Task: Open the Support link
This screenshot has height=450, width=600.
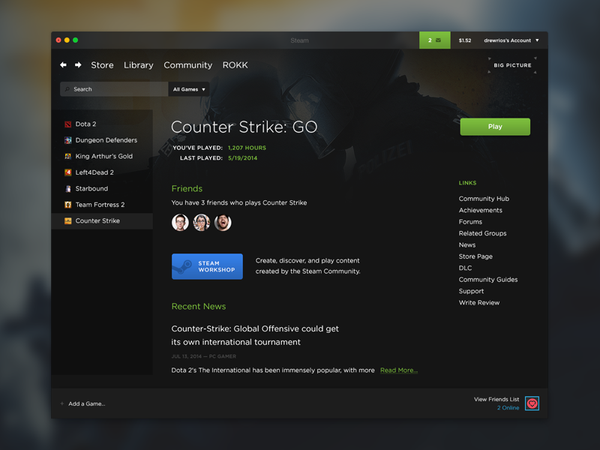Action: click(471, 291)
